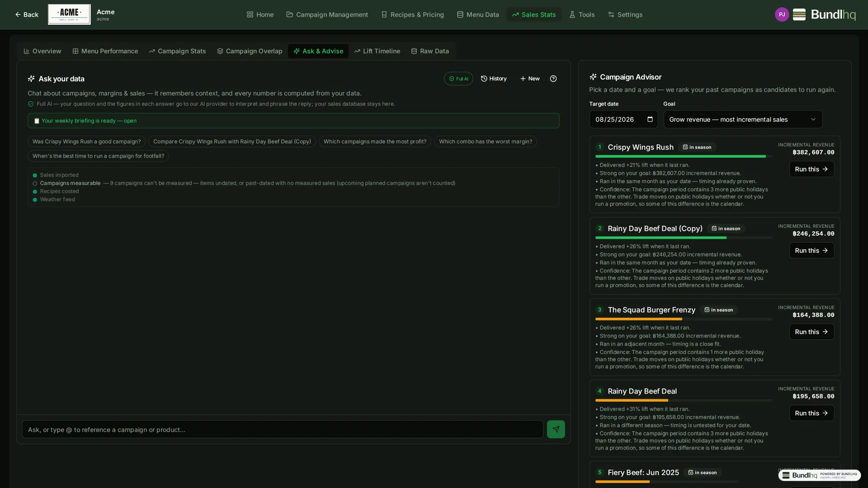Open the calendar picker in Target date
The width and height of the screenshot is (868, 488).
click(650, 119)
